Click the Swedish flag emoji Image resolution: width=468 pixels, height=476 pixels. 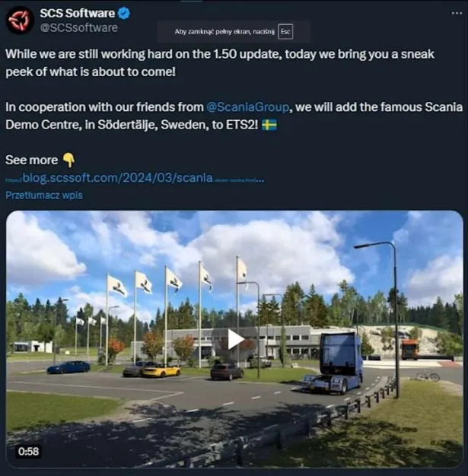(x=269, y=125)
